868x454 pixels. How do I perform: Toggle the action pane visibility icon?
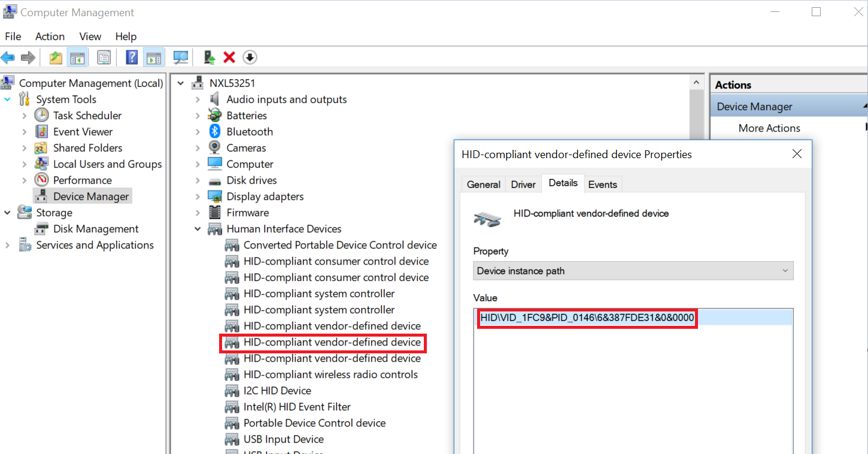[153, 57]
